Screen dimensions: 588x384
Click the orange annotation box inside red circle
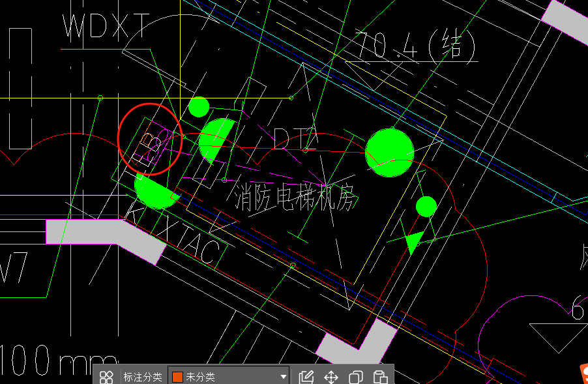147,140
